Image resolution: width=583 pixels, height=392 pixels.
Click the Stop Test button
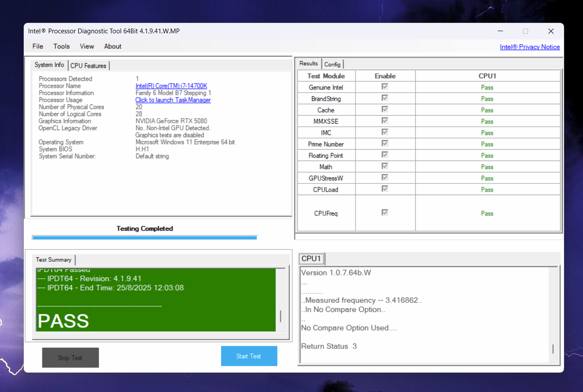tap(70, 358)
